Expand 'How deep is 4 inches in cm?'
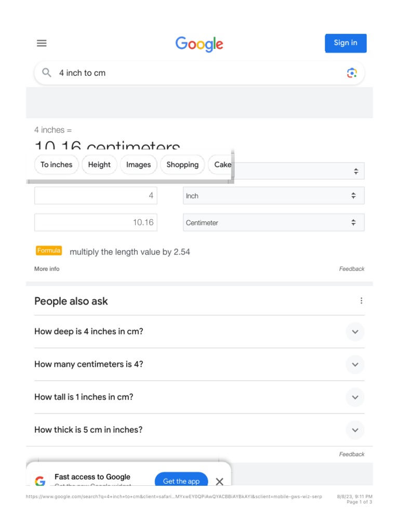 (199, 331)
